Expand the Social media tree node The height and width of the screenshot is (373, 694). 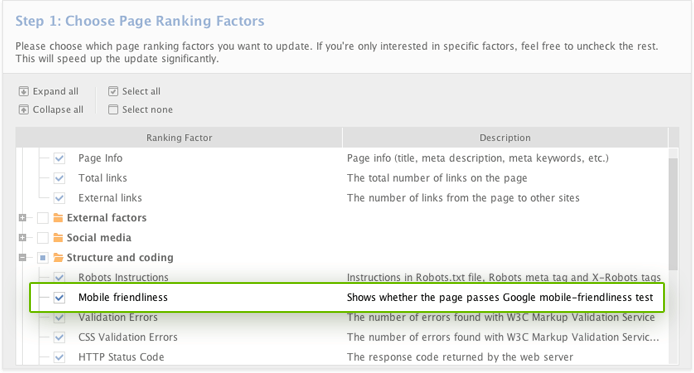coord(23,238)
